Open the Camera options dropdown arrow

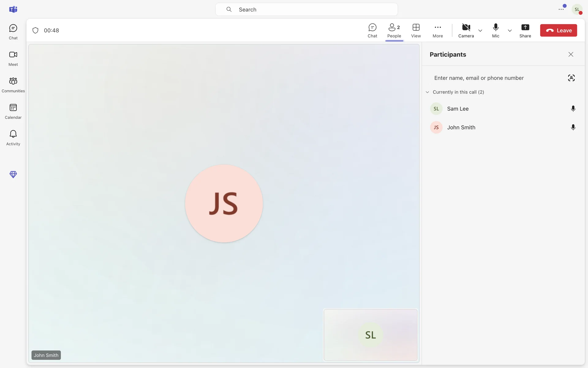(x=480, y=31)
